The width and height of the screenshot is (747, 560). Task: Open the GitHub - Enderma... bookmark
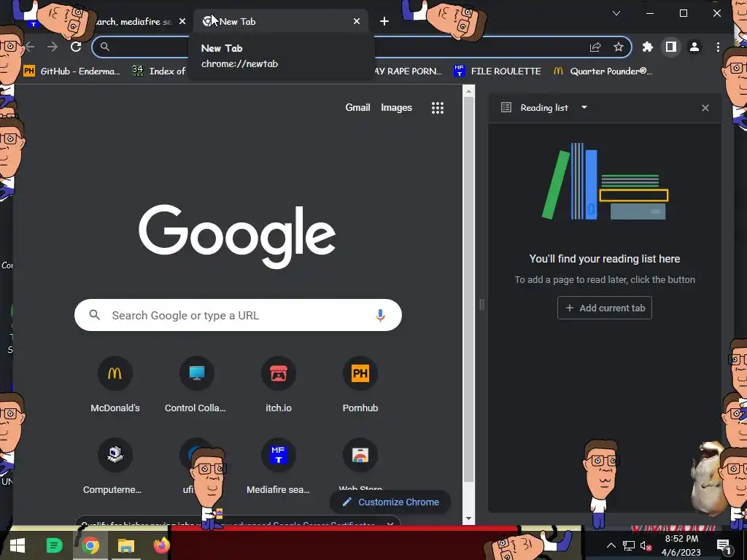pos(71,71)
